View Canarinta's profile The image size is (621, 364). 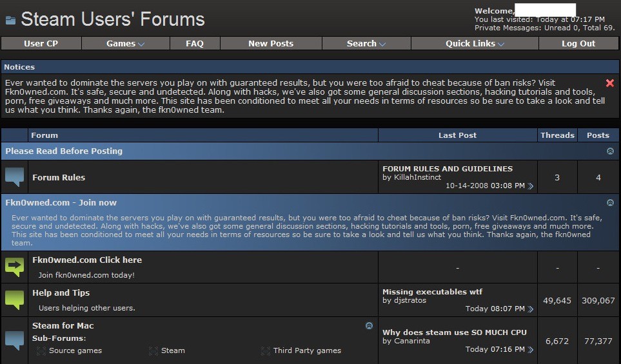(x=412, y=341)
